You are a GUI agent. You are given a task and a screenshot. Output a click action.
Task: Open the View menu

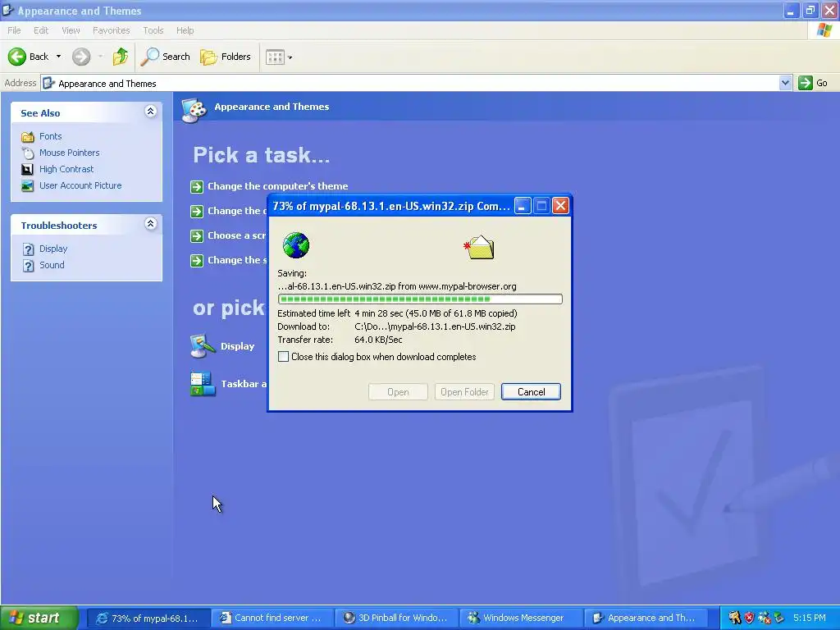pos(71,30)
